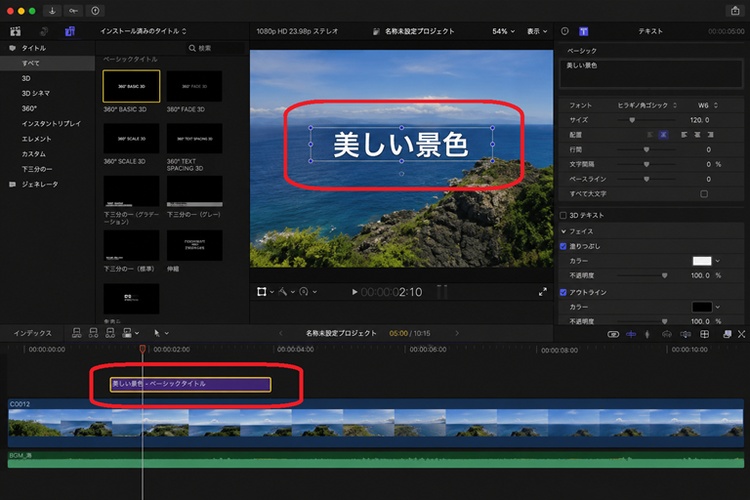Viewport: 750px width, 500px height.
Task: Go forward in timeline history arrow
Action: point(457,333)
